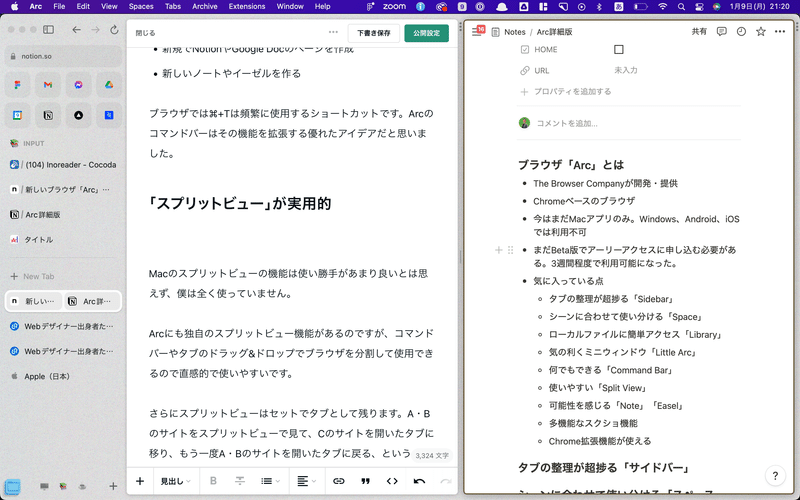The width and height of the screenshot is (800, 500).
Task: Open the Archive menu
Action: [205, 6]
